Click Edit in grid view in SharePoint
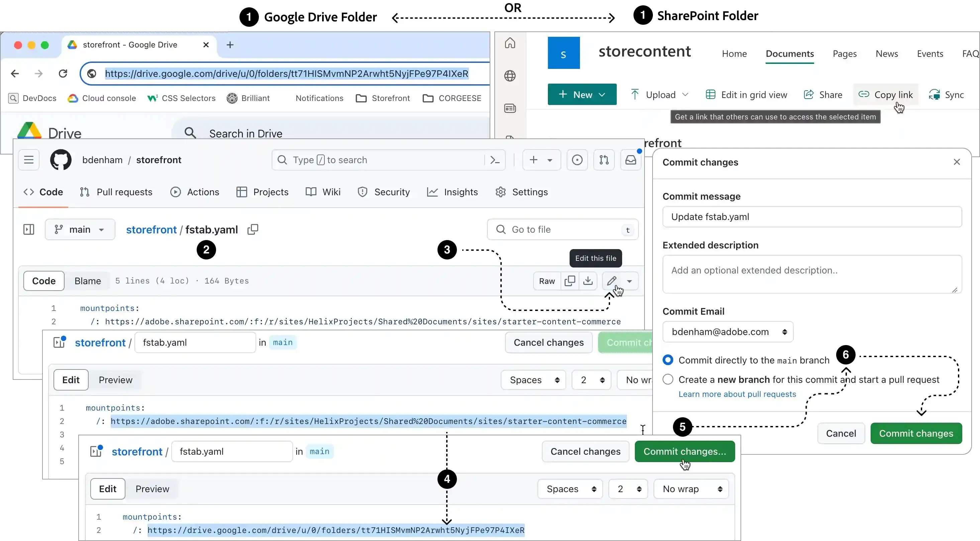Viewport: 980px width, 541px height. pyautogui.click(x=746, y=94)
